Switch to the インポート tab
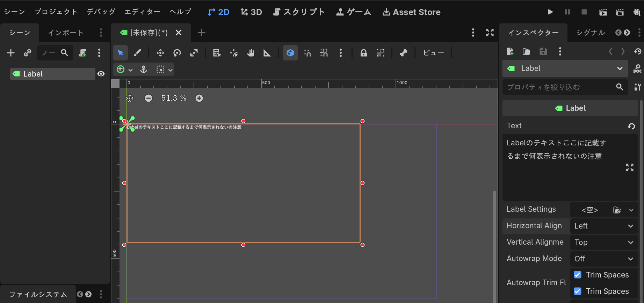 66,33
